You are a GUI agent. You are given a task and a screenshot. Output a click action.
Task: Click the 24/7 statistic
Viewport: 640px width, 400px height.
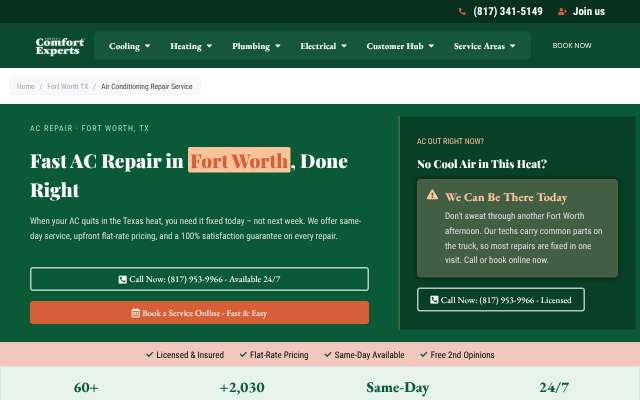554,387
